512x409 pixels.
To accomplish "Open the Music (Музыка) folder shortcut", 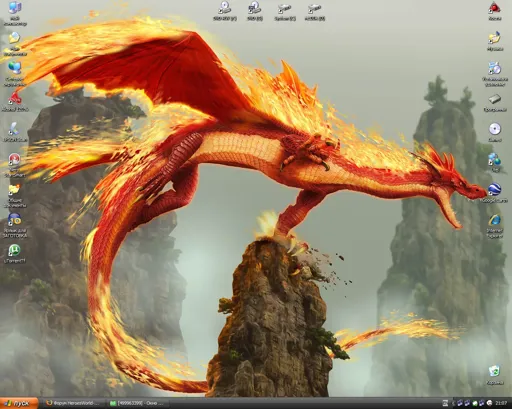I will [495, 41].
